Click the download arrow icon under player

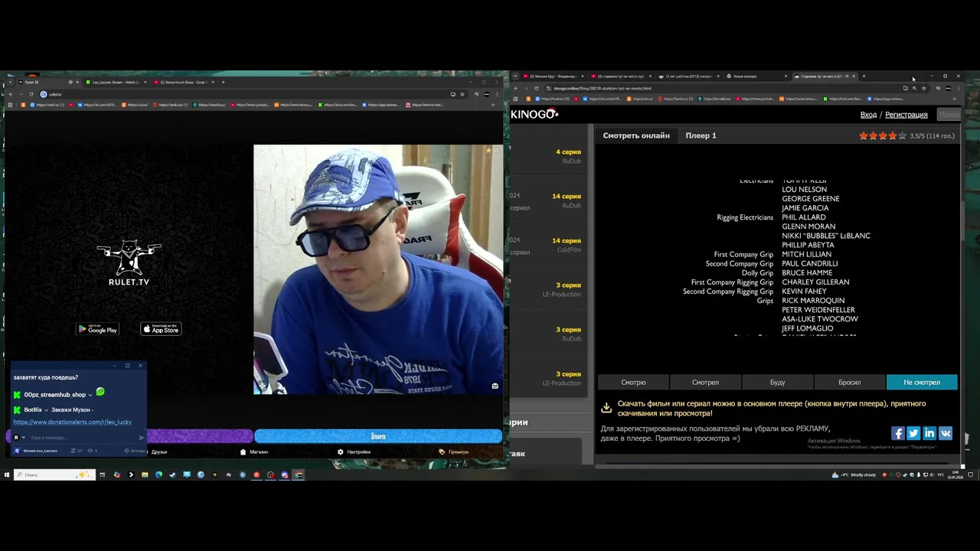click(606, 408)
